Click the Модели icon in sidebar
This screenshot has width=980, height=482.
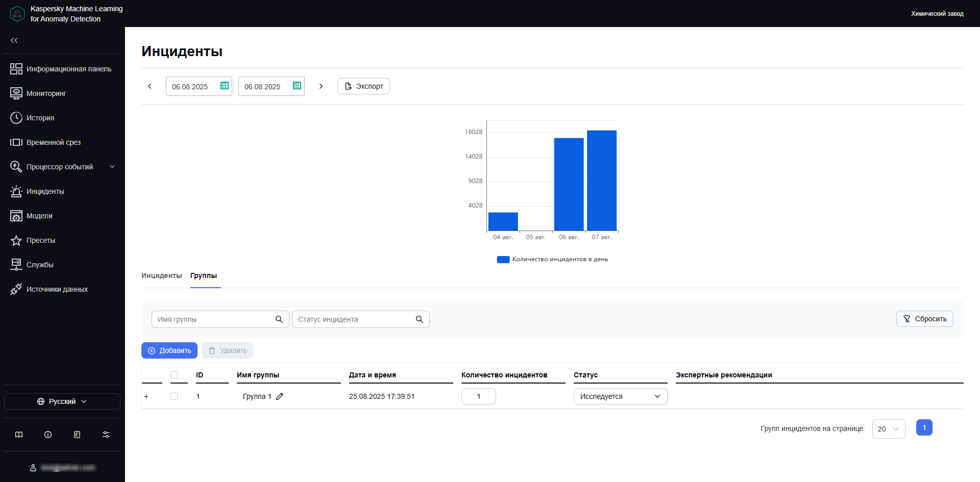tap(16, 216)
